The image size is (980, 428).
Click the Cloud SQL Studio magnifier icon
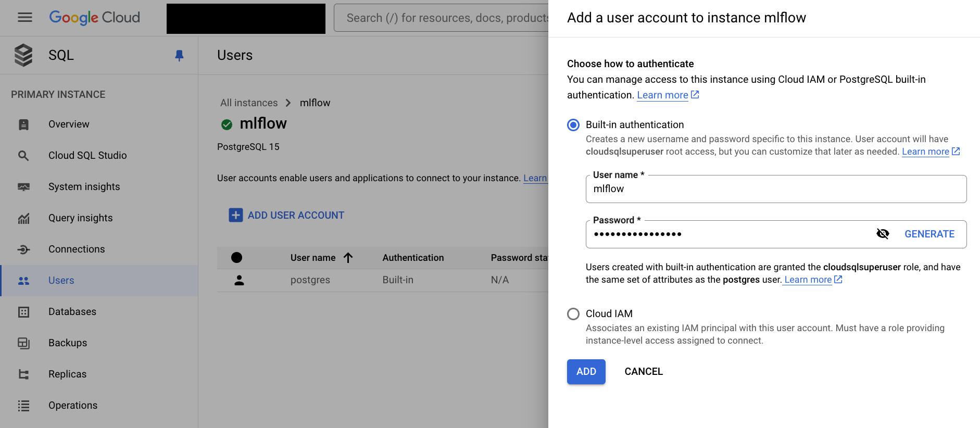pos(23,156)
